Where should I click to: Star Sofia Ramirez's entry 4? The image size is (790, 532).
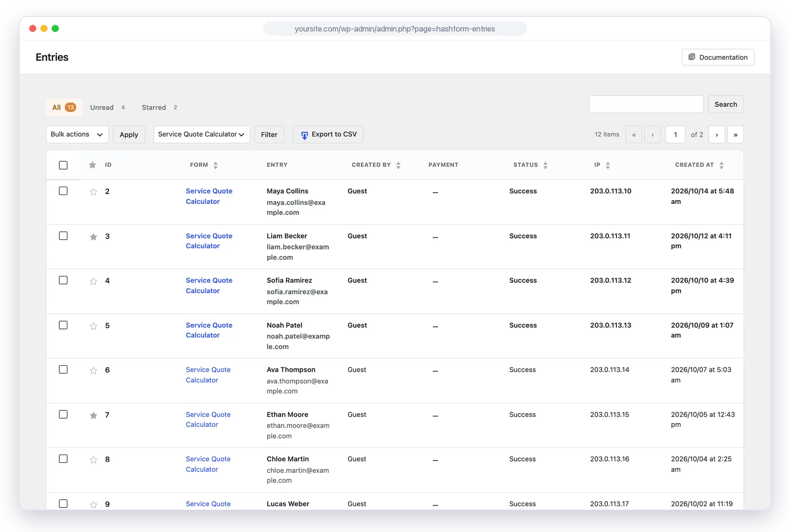(94, 281)
